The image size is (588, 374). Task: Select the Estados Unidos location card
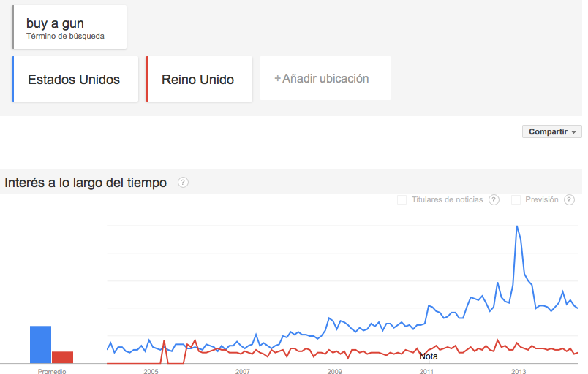click(x=75, y=79)
